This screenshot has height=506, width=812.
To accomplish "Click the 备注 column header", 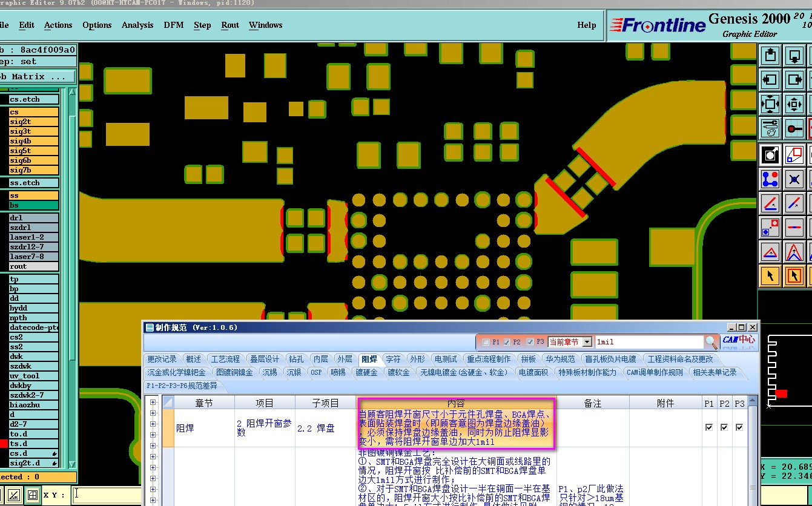I will pos(593,403).
